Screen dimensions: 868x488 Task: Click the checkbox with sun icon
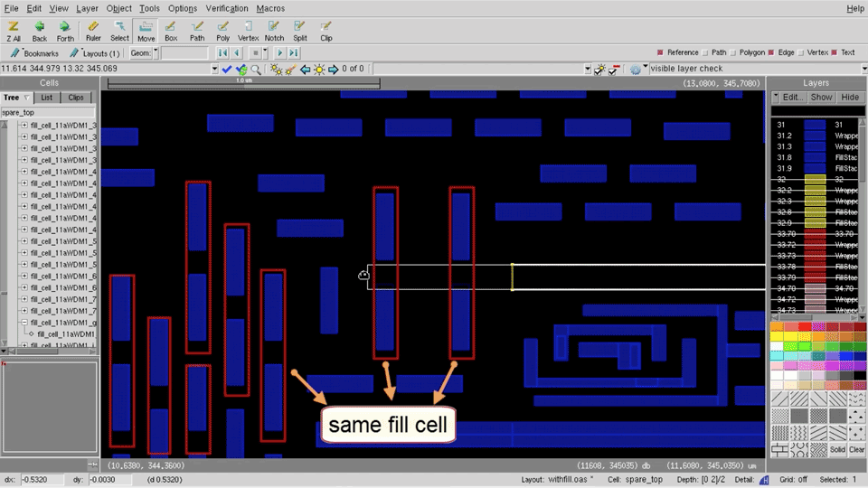pyautogui.click(x=599, y=70)
